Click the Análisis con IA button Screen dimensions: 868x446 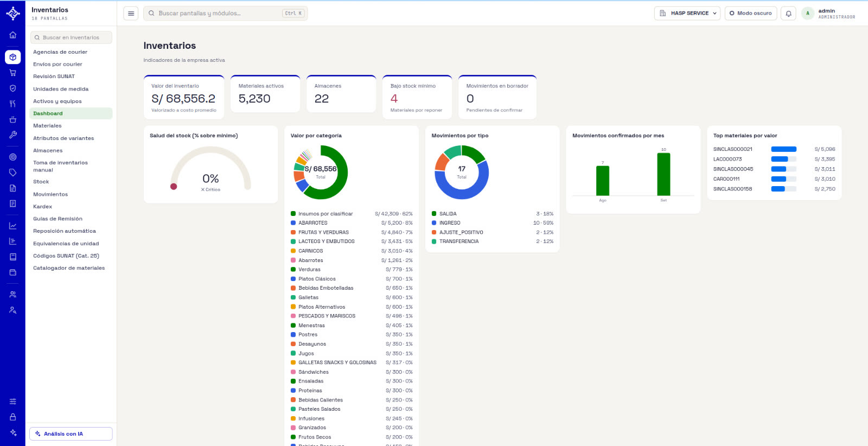71,434
